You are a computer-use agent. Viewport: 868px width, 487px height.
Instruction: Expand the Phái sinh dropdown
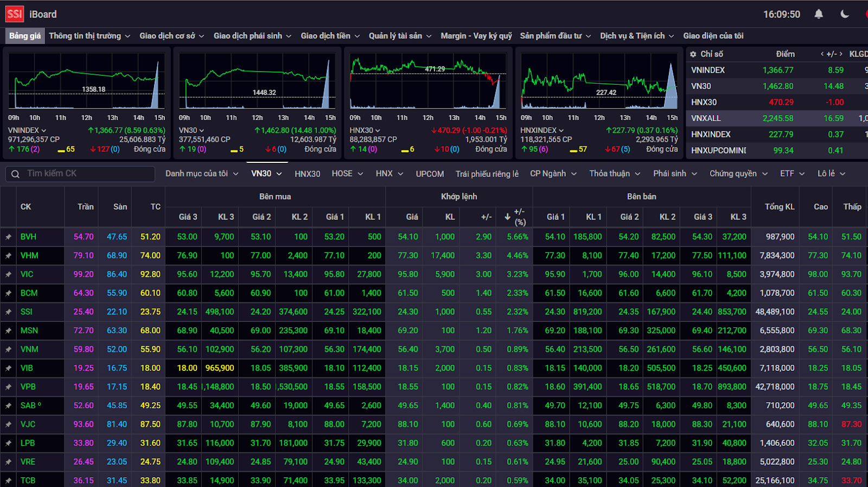click(x=675, y=174)
